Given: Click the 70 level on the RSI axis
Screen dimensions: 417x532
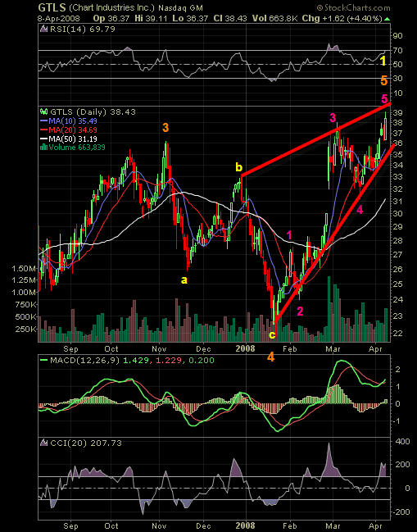Looking at the screenshot, I should [x=397, y=51].
